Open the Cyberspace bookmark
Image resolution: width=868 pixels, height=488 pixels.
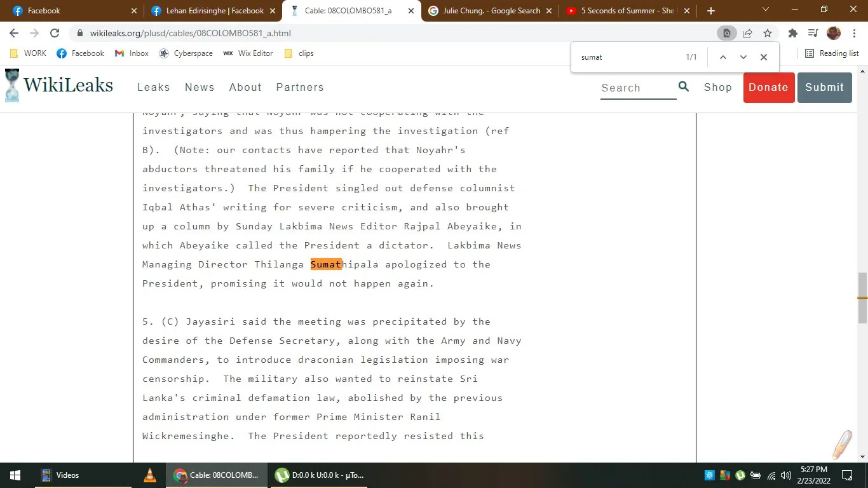186,53
